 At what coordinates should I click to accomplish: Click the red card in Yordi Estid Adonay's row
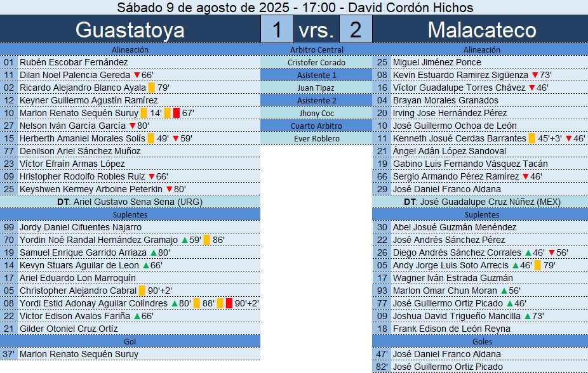click(229, 303)
